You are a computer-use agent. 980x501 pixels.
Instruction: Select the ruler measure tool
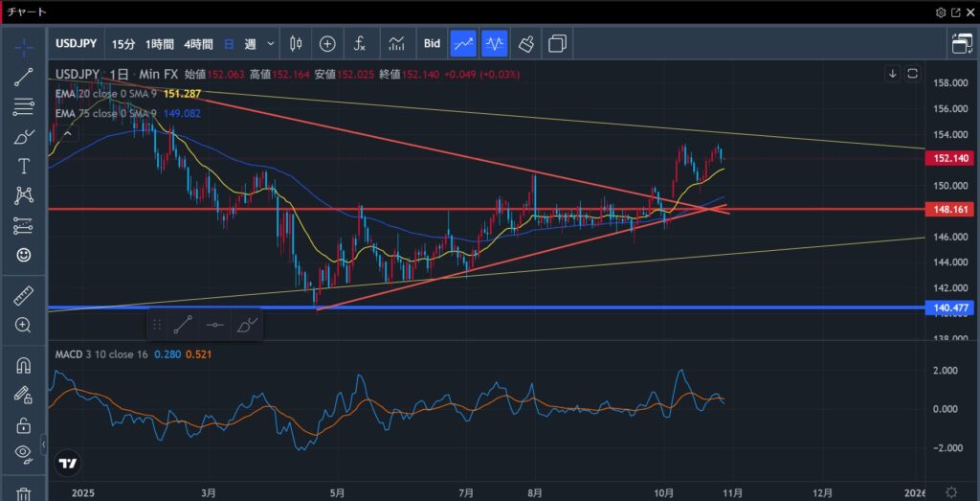coord(24,296)
